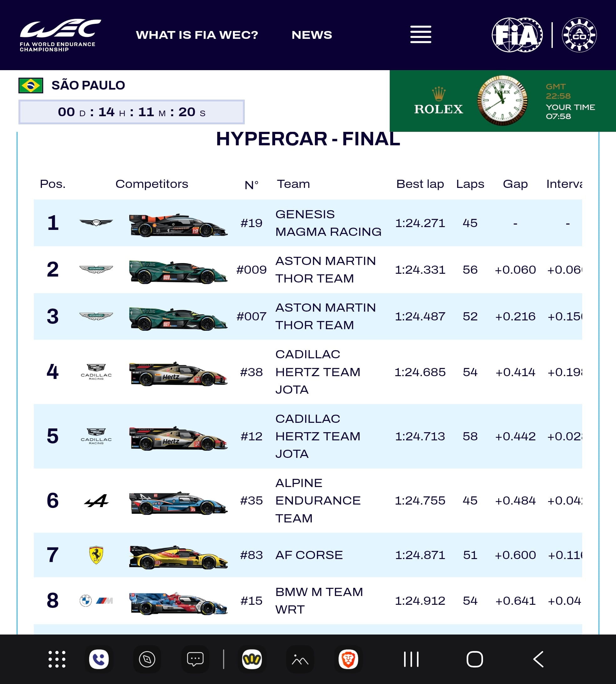
Task: Click the São Paulo countdown timer
Action: point(132,112)
